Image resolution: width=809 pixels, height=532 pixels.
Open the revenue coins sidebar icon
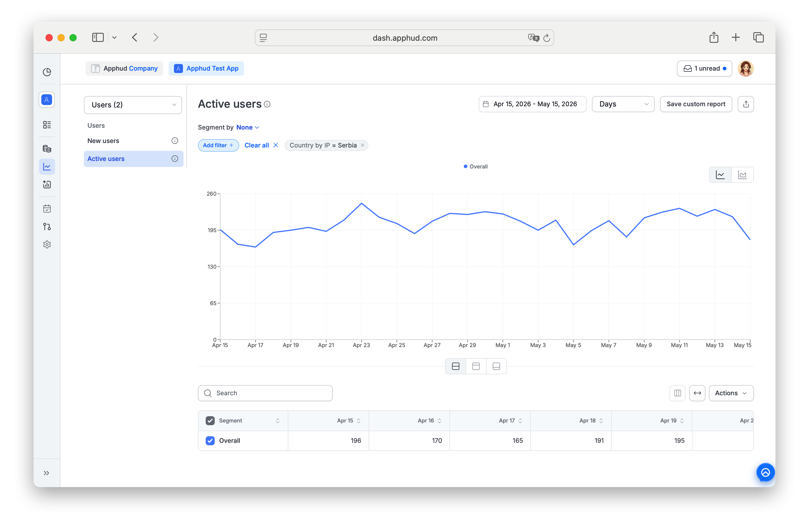[x=47, y=148]
